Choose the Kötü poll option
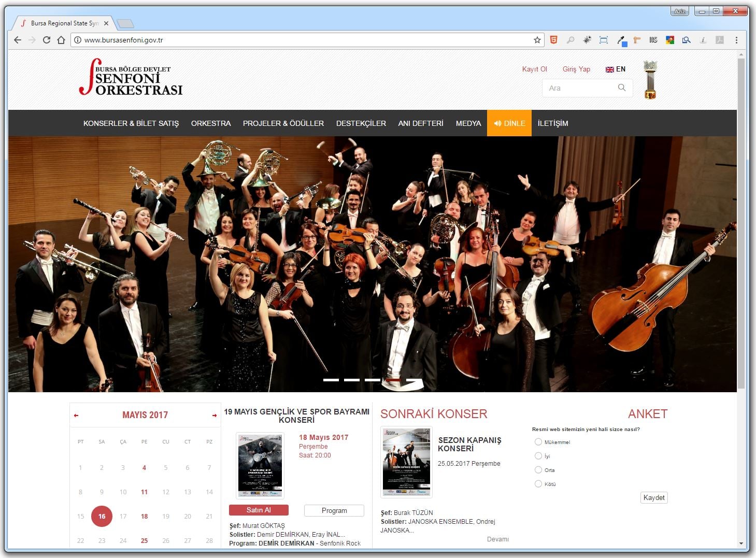Viewport: 756px width, 558px height. click(x=538, y=484)
